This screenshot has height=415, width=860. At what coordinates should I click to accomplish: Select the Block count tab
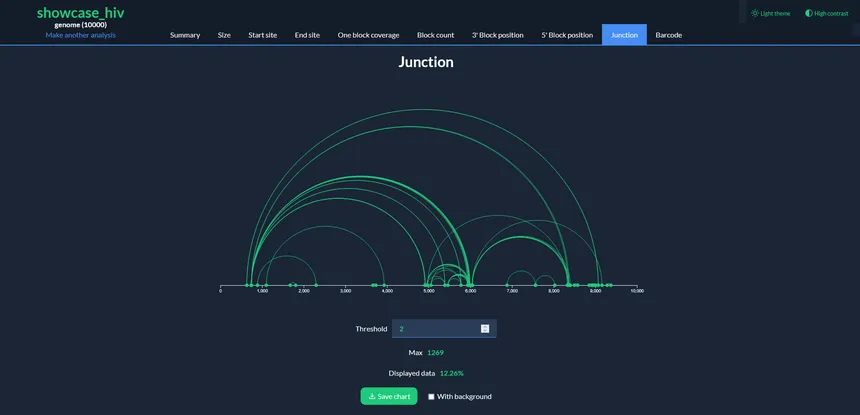(435, 35)
